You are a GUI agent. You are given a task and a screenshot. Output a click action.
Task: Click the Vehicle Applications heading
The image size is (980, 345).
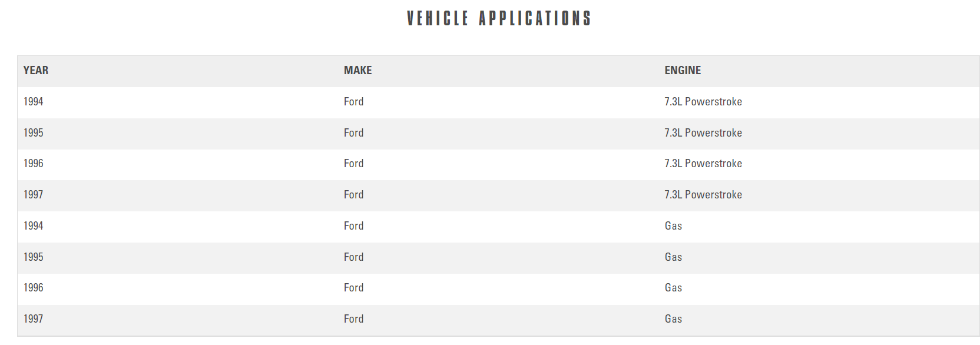[x=498, y=19]
